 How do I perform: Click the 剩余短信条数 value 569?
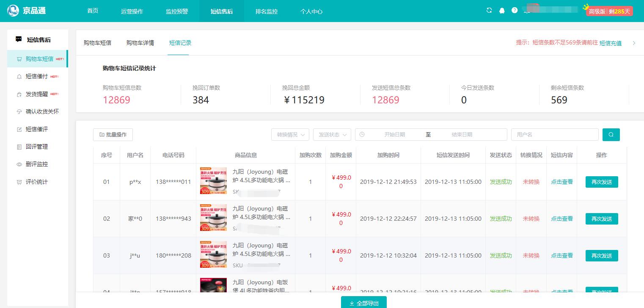coord(559,100)
